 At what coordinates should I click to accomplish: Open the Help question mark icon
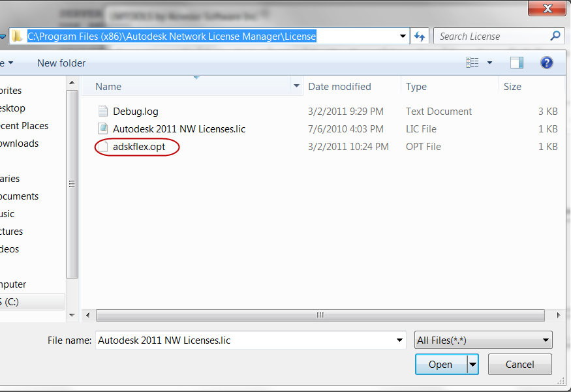click(546, 63)
